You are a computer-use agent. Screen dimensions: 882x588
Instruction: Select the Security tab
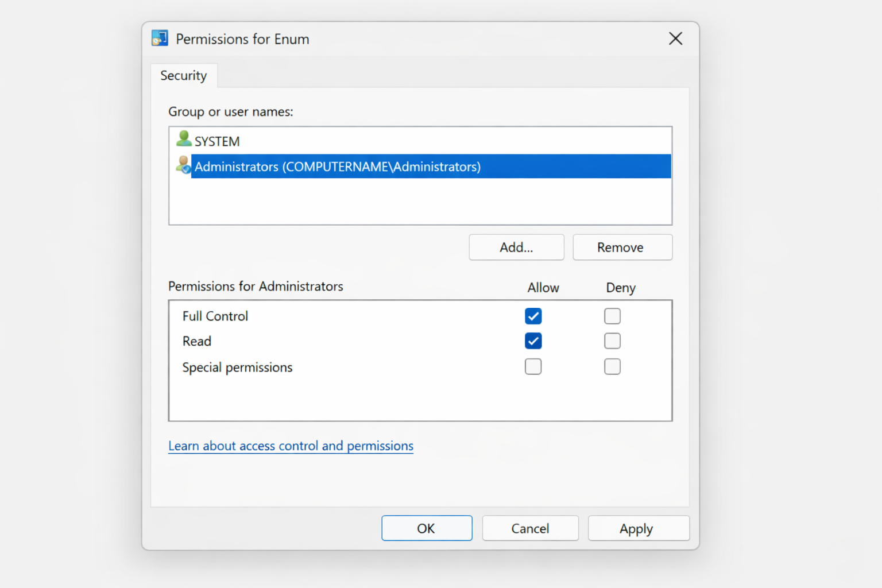click(x=183, y=75)
